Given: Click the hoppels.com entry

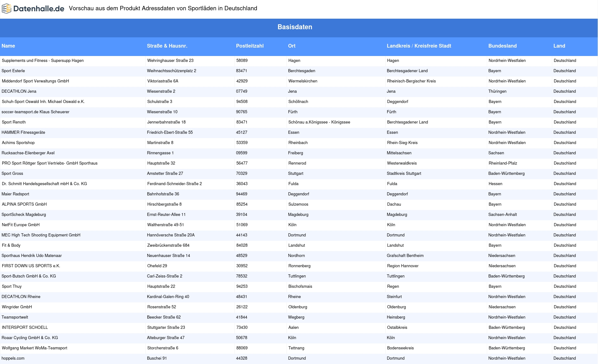Looking at the screenshot, I should 13,358.
